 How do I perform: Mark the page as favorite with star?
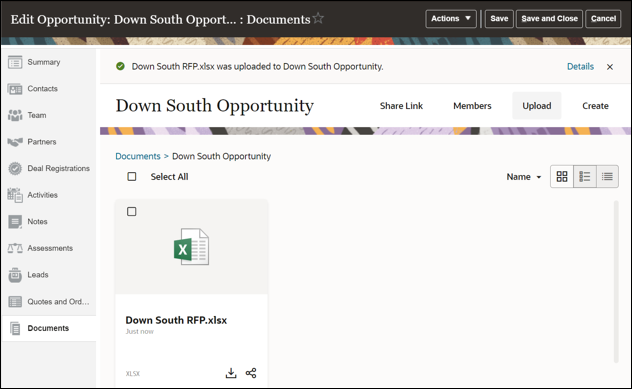tap(318, 18)
